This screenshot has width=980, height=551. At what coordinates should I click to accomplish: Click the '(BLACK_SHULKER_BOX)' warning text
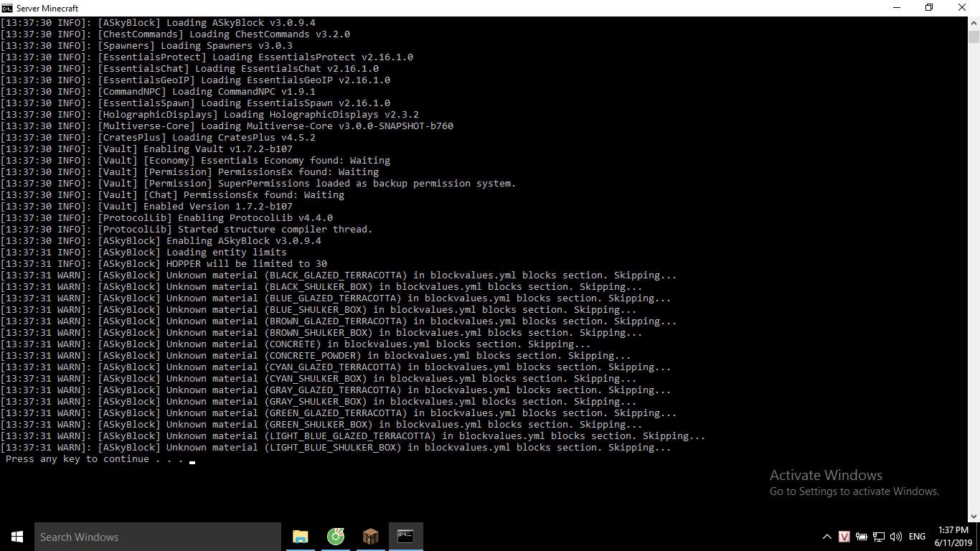[x=319, y=287]
